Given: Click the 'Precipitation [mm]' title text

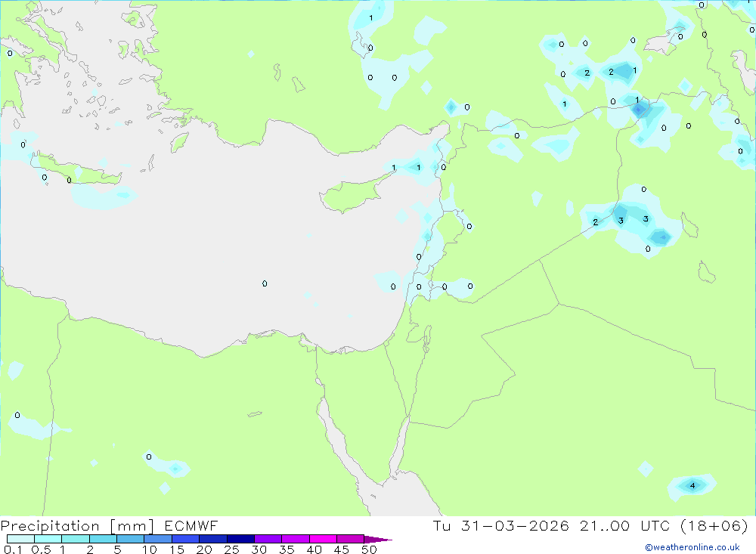Looking at the screenshot, I should 77,526.
